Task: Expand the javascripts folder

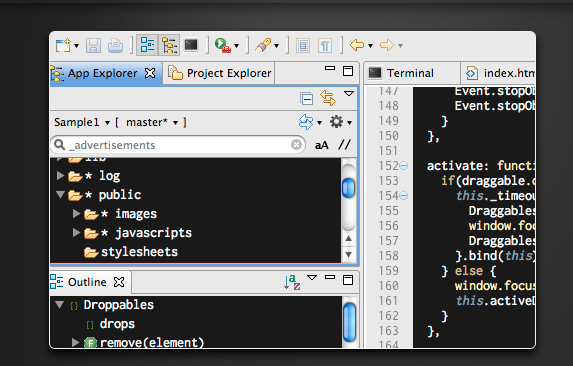Action: click(76, 233)
